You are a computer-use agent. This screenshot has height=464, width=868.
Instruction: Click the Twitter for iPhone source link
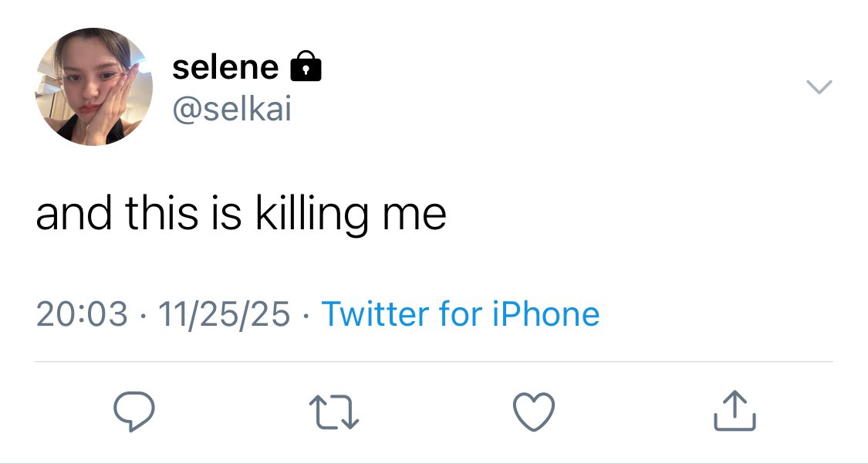tap(460, 314)
